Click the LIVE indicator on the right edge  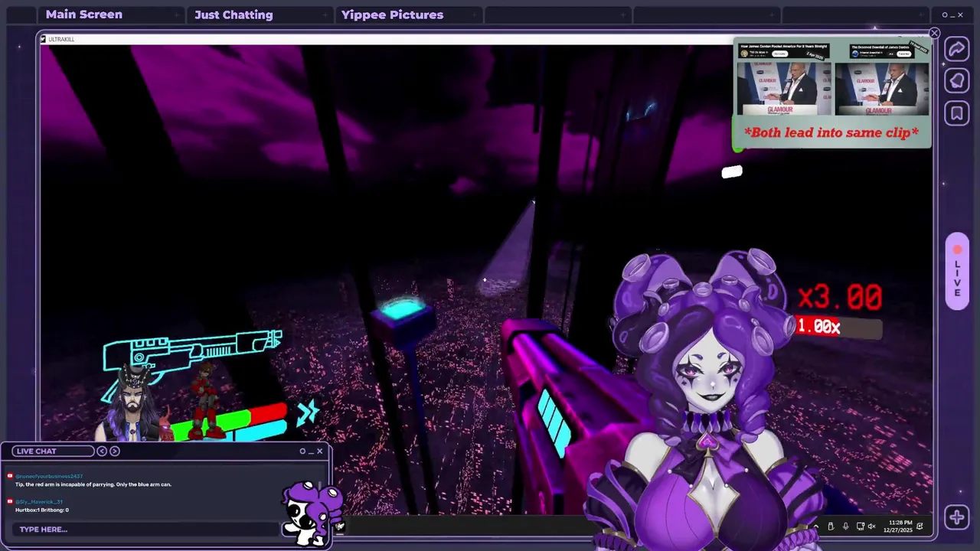point(957,272)
